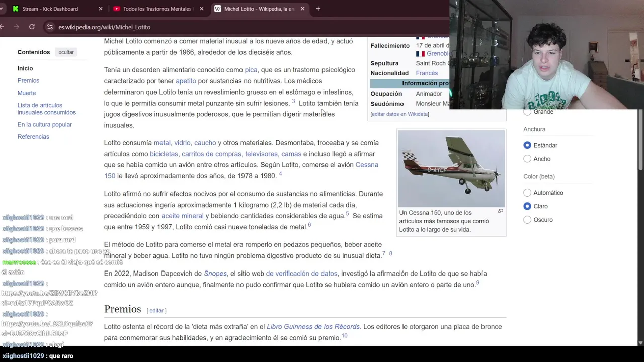Jump to Referencias in contents
The height and width of the screenshot is (362, 644).
point(33,137)
